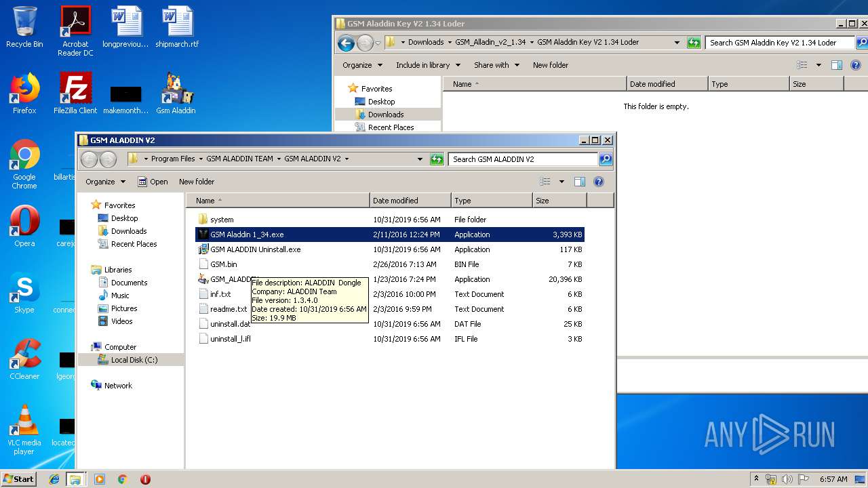Sort by Date modified in GSM ALADDIN V2
This screenshot has height=488, width=868.
pyautogui.click(x=410, y=201)
